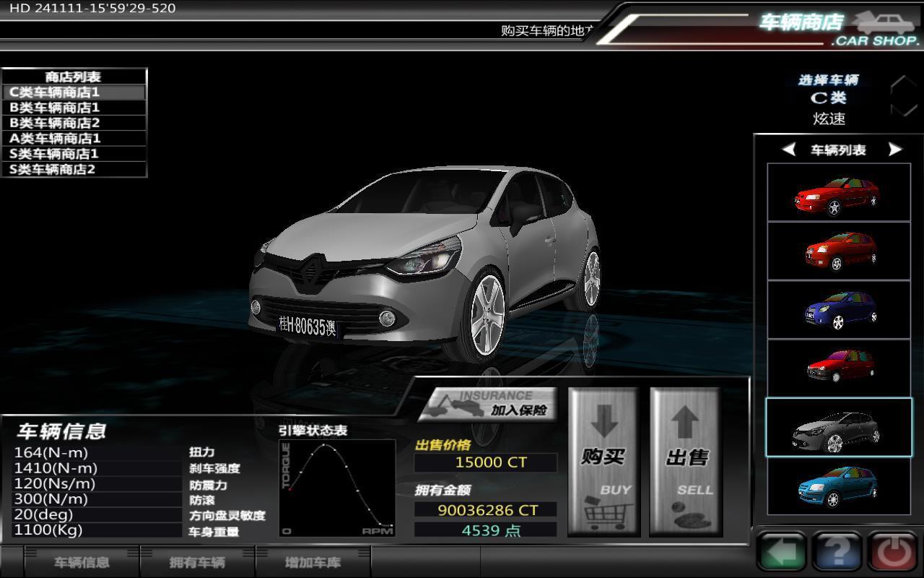Screen dimensions: 924x578
Task: Select B类车辆商店1 in shop list
Action: coord(74,108)
